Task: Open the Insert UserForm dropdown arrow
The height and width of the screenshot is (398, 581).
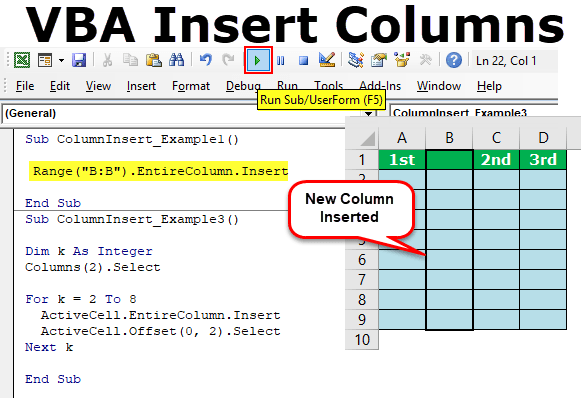Action: pos(61,60)
